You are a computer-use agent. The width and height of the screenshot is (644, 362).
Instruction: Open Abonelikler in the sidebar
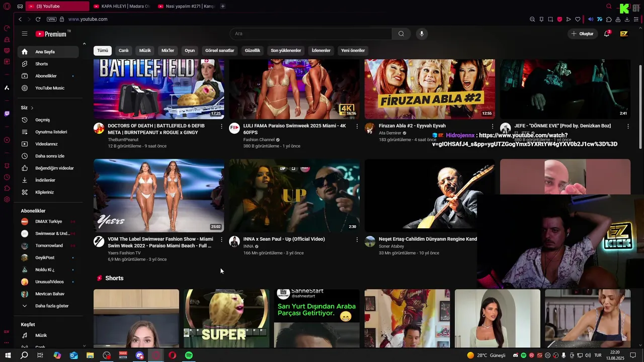48,76
